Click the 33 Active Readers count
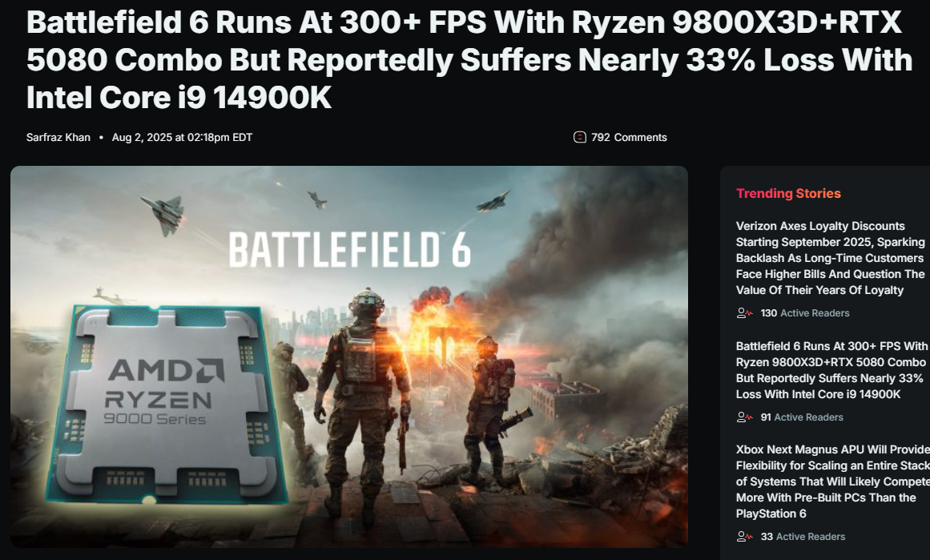Image resolution: width=930 pixels, height=560 pixels. (x=803, y=537)
